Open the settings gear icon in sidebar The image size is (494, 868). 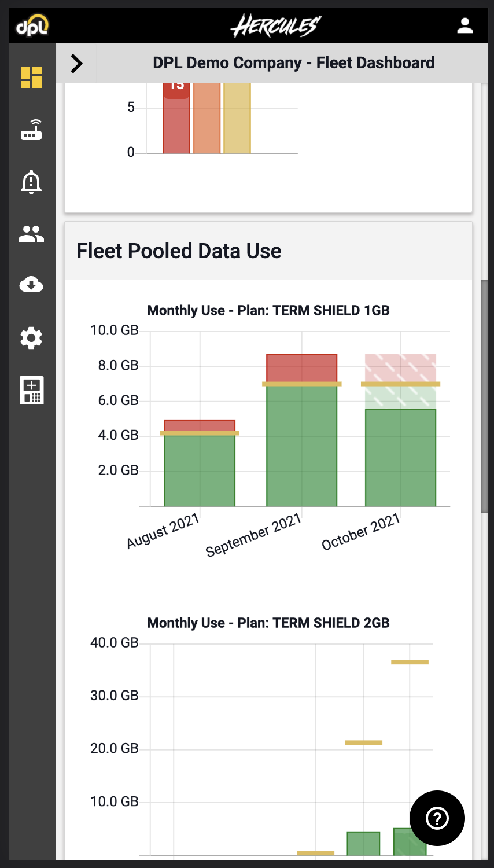(x=31, y=338)
